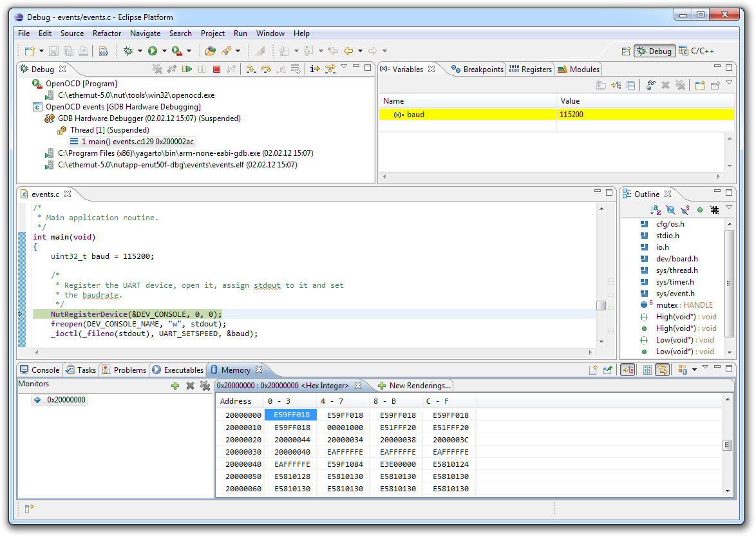This screenshot has width=756, height=537.
Task: Select the baud variable row
Action: 556,115
